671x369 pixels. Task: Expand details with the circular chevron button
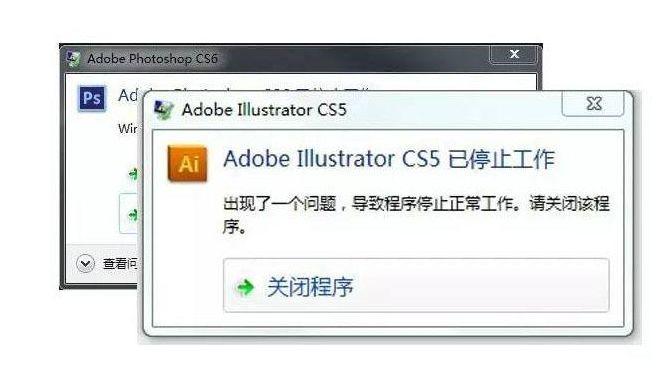[x=85, y=263]
